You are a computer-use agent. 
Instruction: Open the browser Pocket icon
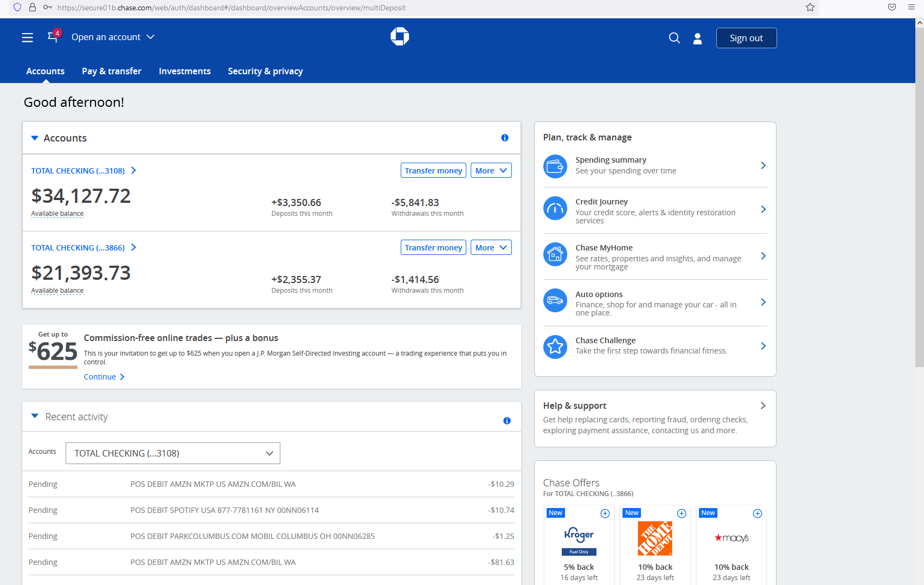(x=892, y=7)
